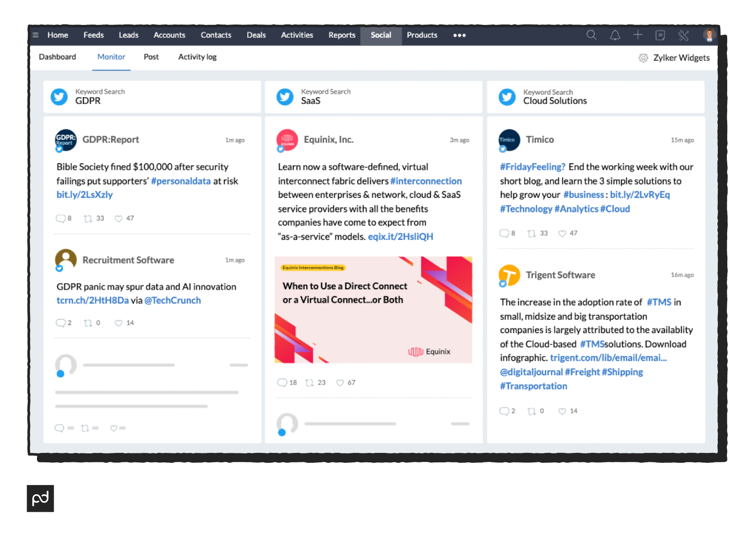Viewport: 756px width, 538px height.
Task: Click Equinix, Inc. profile avatar
Action: click(x=287, y=140)
